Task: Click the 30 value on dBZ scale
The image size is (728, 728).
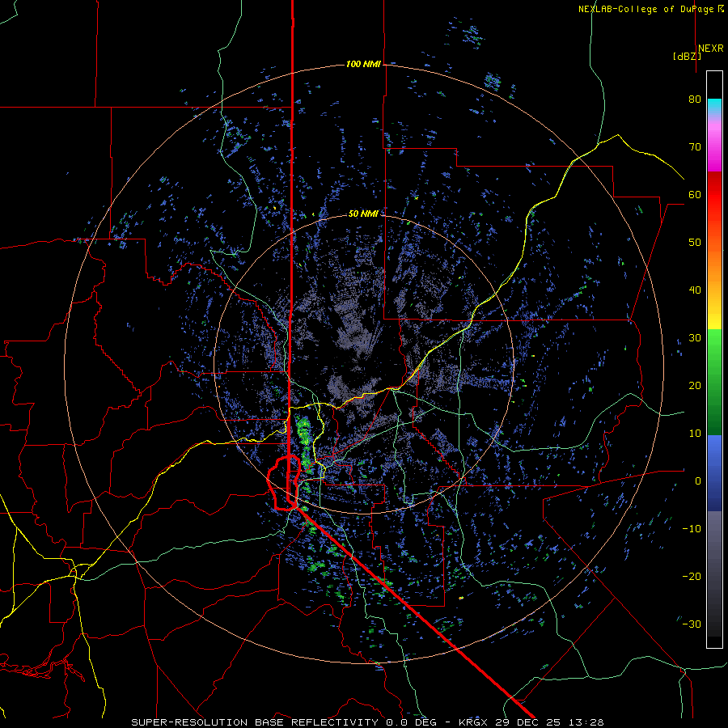Action: click(x=695, y=338)
